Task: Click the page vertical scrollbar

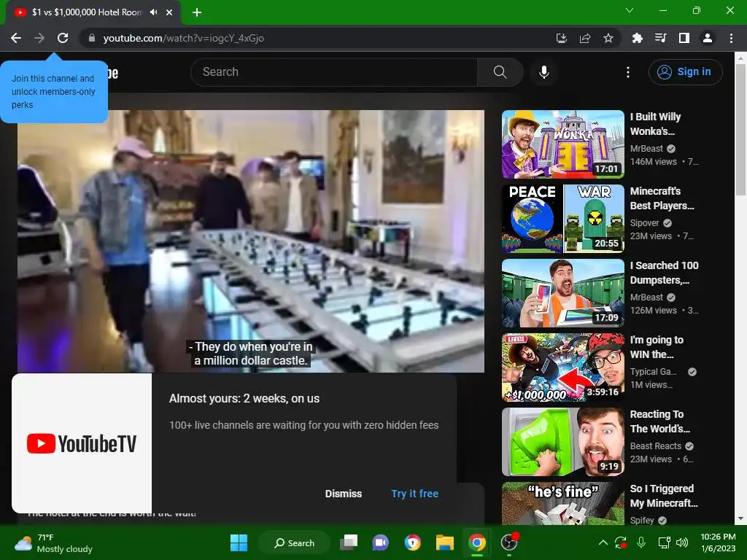Action: [x=740, y=128]
